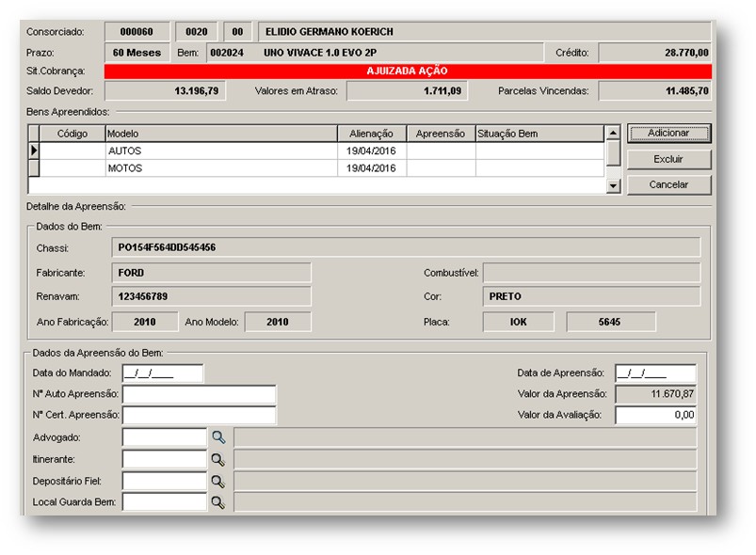The image size is (756, 555).
Task: Open the Depositário Fiel search magnifier
Action: coord(218,482)
